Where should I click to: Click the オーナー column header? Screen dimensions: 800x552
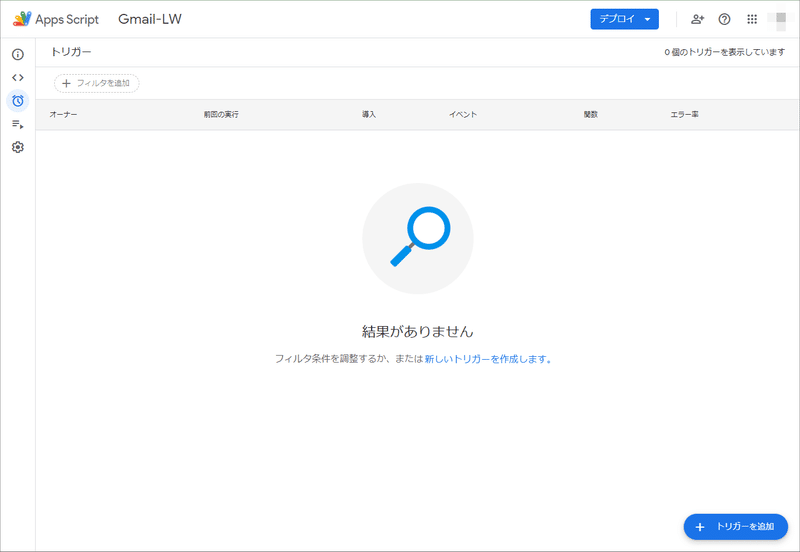[63, 115]
